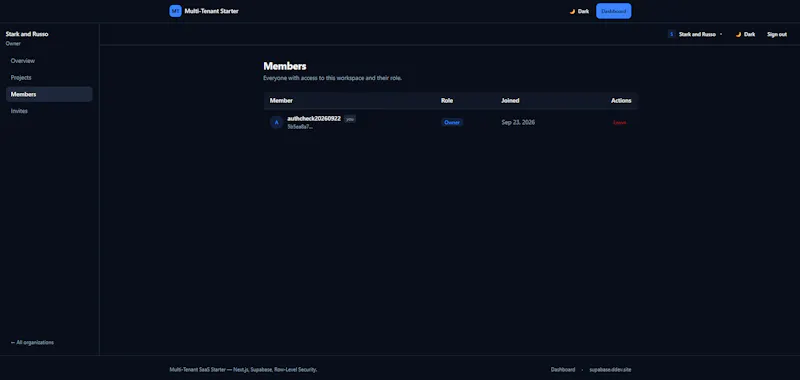800x380 pixels.
Task: Click the 5b5ea8a7… member ID
Action: pos(300,126)
